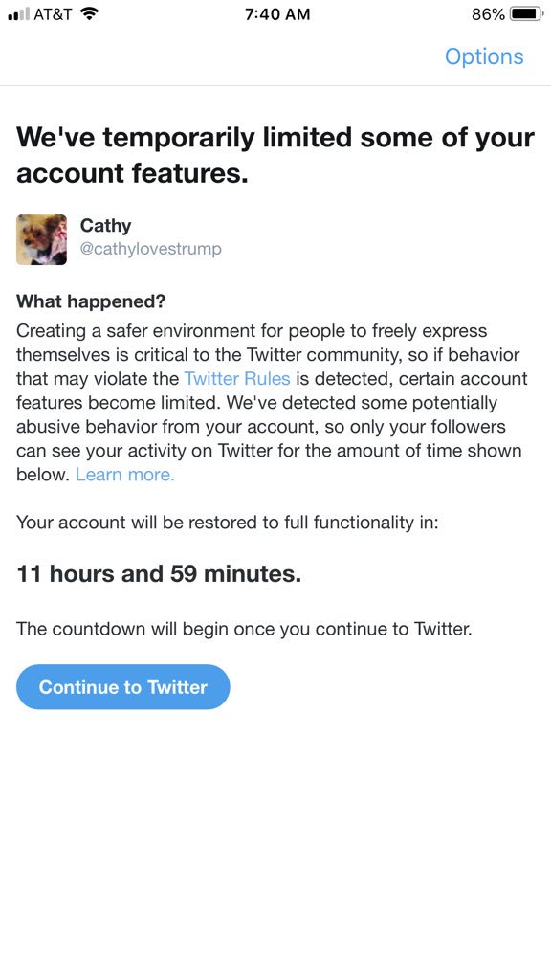Tap the @cathylovestrump handle
551x980 pixels.
(150, 250)
